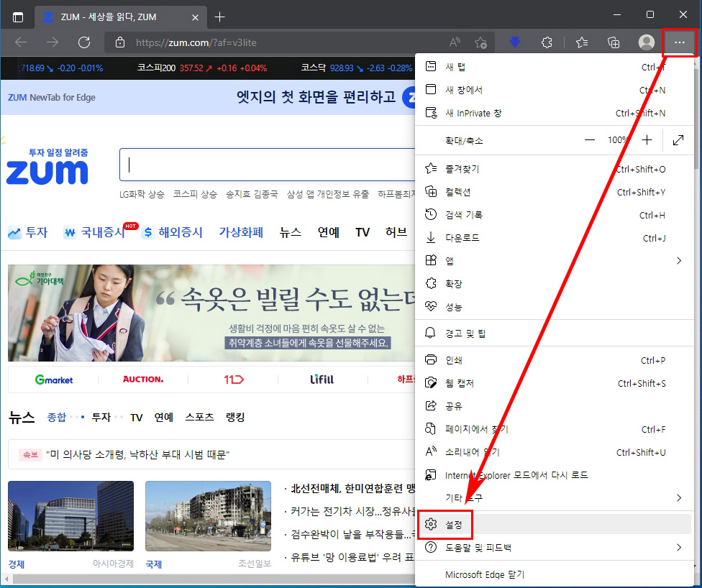Open the tab actions menu icon

coord(17,17)
